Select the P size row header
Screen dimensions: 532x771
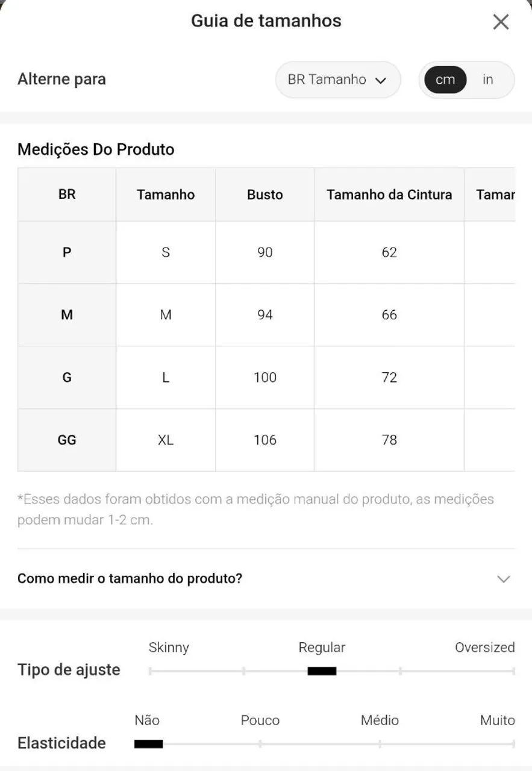(67, 252)
